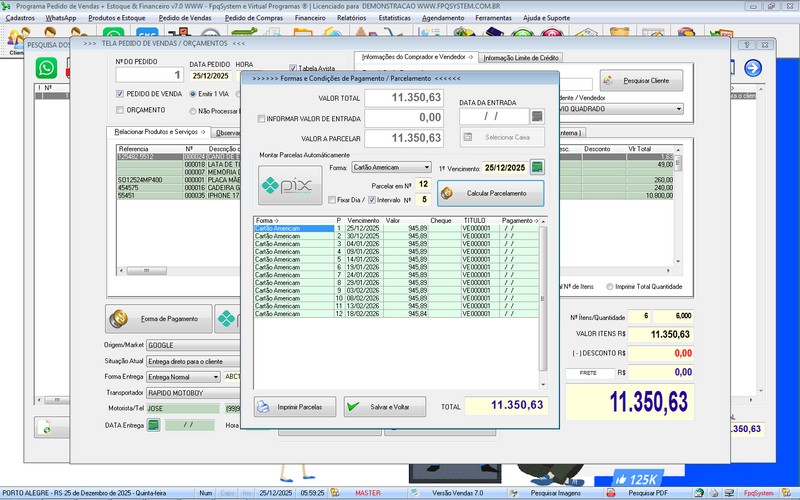
Task: Click the Motorista field showing JOSE
Action: coord(183,409)
